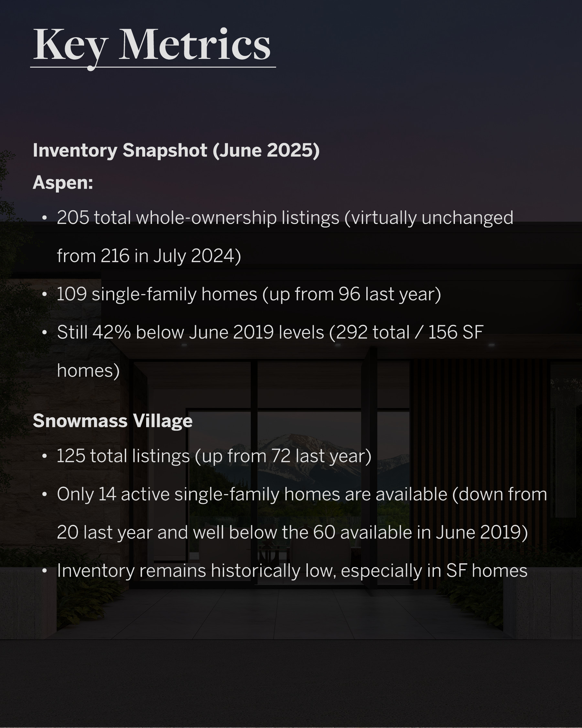Select the Aspen: subheading
The image size is (582, 728).
(63, 183)
